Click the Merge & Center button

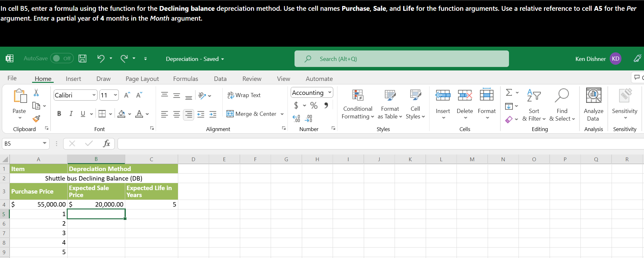point(252,114)
